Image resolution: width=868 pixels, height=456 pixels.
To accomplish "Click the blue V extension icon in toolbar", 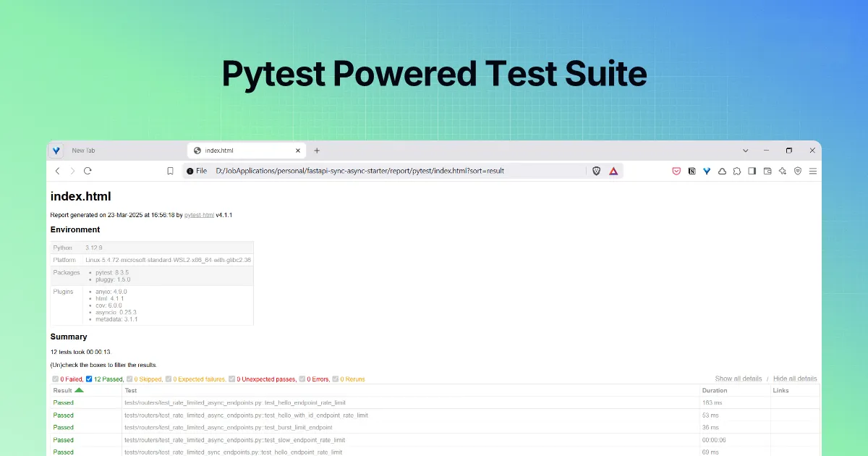I will (x=707, y=171).
